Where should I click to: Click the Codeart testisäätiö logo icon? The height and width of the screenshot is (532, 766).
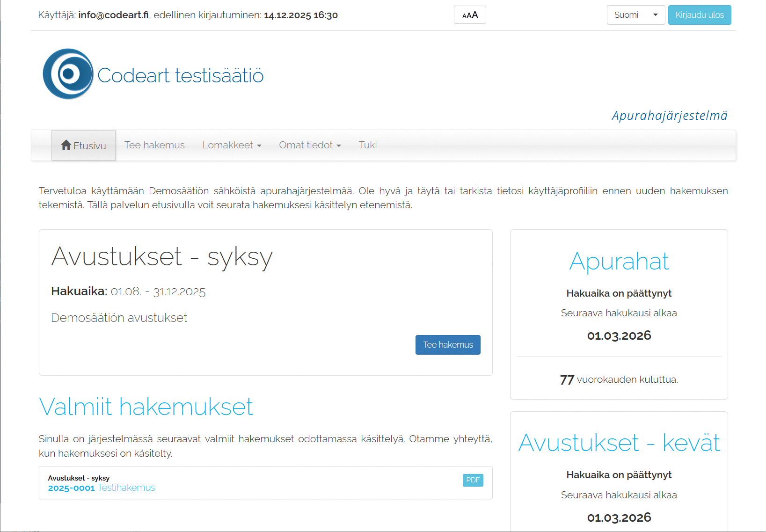pyautogui.click(x=68, y=74)
